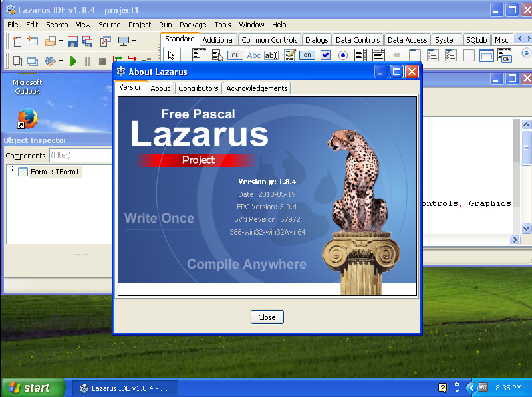Viewport: 532px width, 397px height.
Task: Save the current file with floppy icon
Action: 72,41
